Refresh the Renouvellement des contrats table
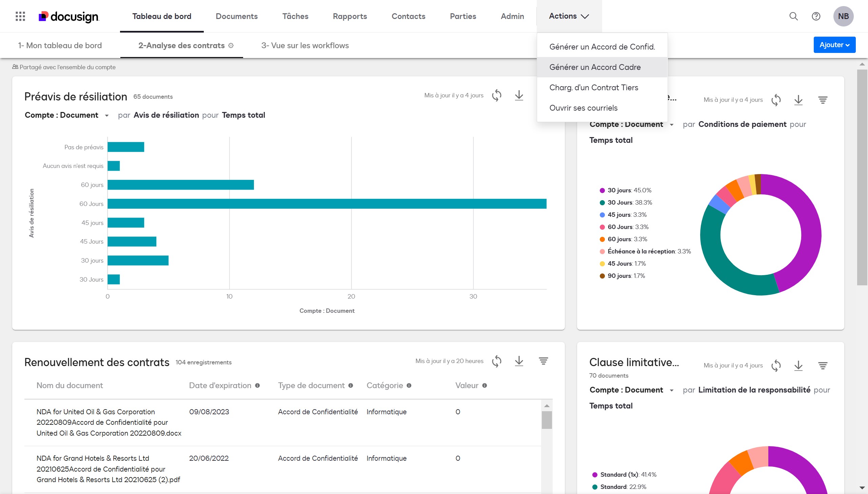Viewport: 868px width, 494px height. pyautogui.click(x=497, y=361)
